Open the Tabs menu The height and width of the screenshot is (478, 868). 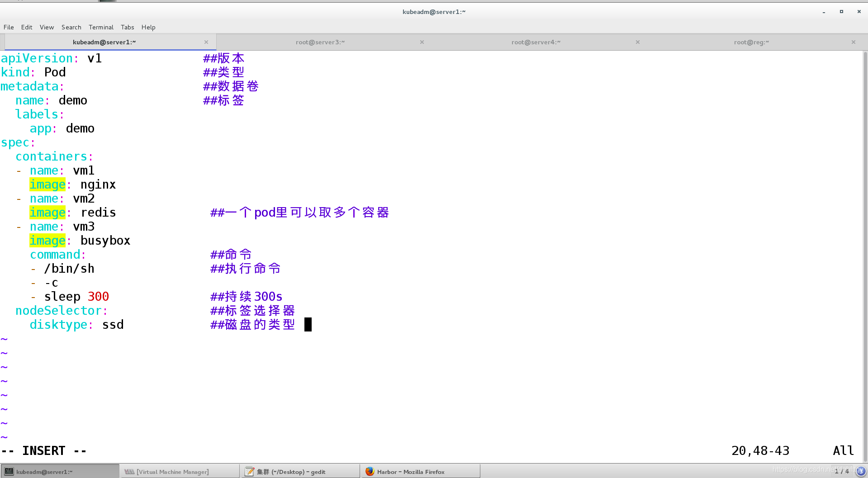coord(128,27)
